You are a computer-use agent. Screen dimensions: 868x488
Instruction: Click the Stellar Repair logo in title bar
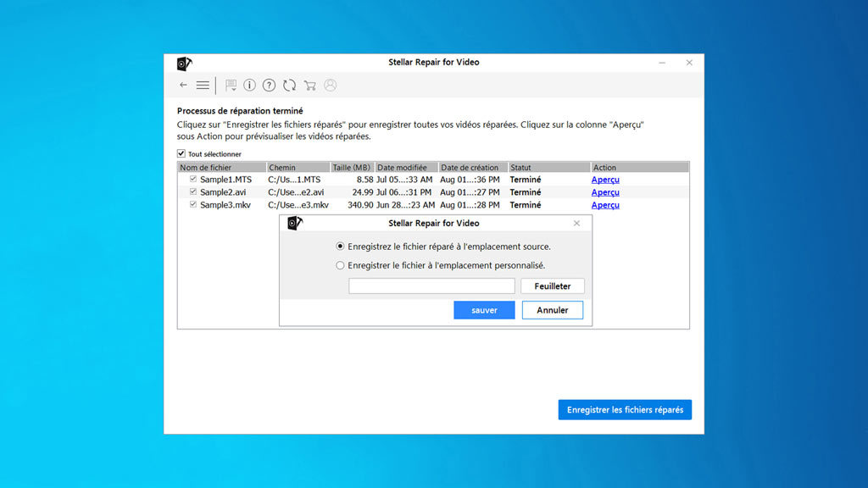pyautogui.click(x=184, y=63)
